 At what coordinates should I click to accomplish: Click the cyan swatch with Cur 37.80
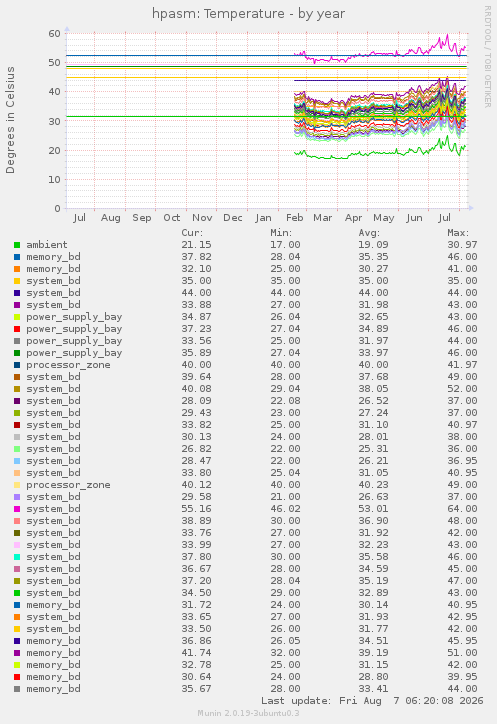(x=17, y=557)
